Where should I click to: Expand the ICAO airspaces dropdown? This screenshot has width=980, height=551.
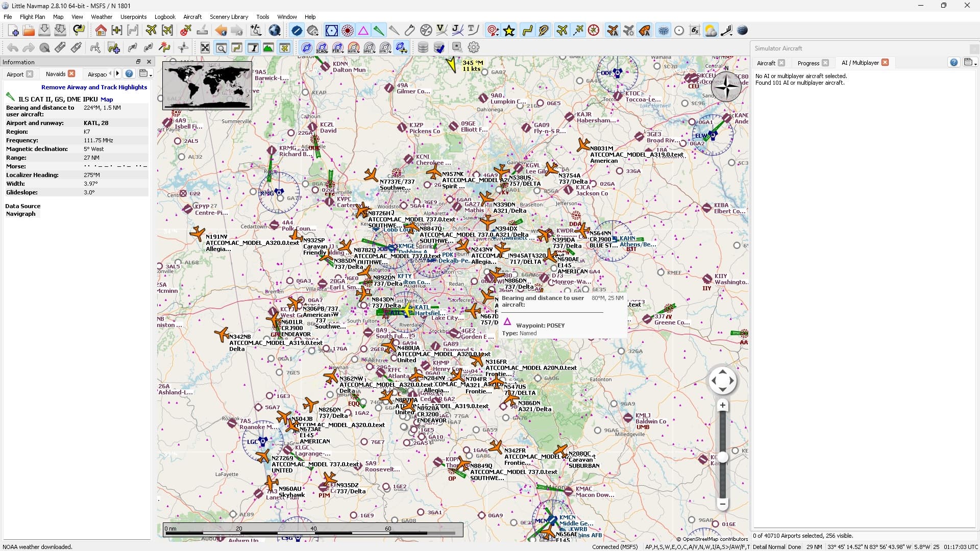coord(322,47)
